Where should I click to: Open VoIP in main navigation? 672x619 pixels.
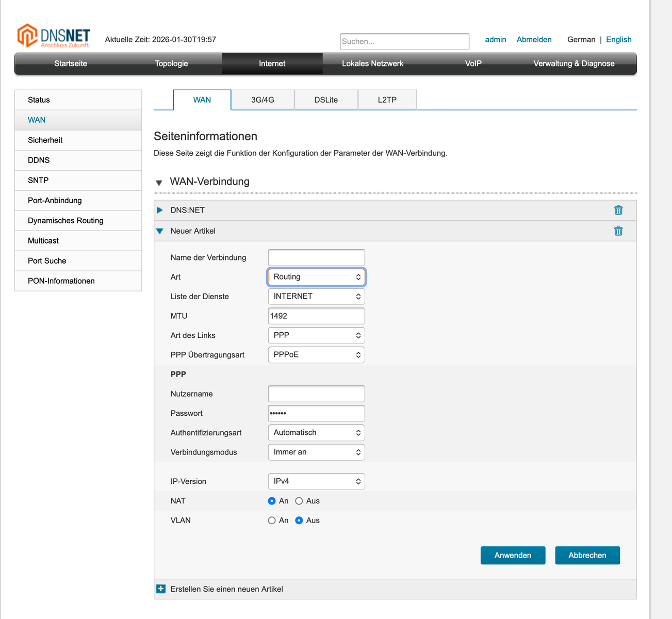tap(473, 63)
